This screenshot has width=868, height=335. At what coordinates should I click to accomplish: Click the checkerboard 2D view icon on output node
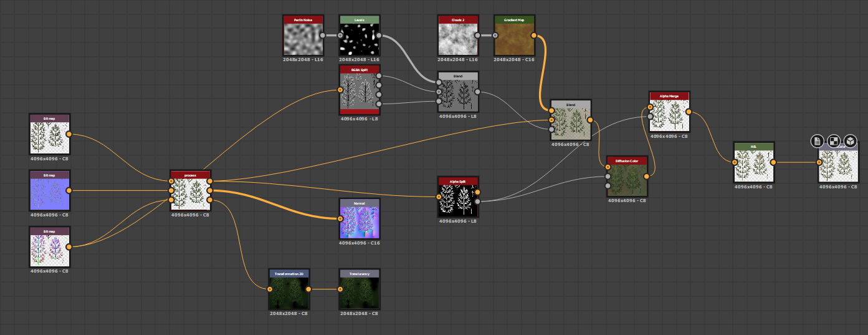[834, 141]
